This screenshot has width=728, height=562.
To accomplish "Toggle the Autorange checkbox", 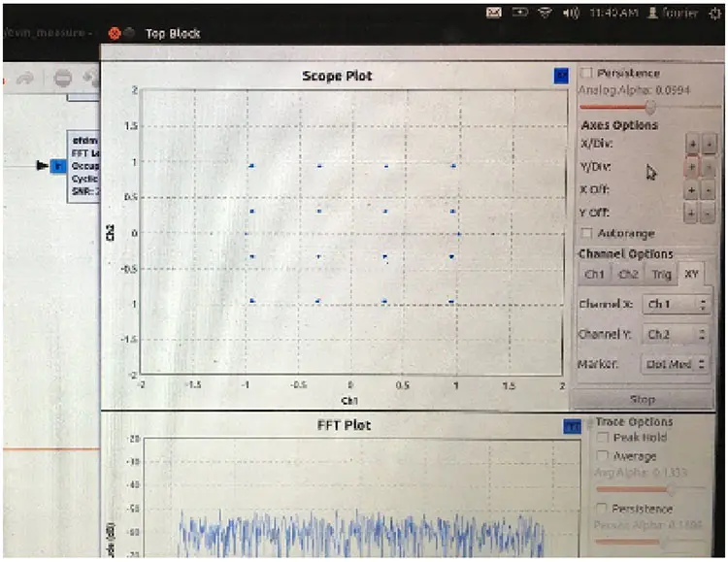I will tap(586, 233).
